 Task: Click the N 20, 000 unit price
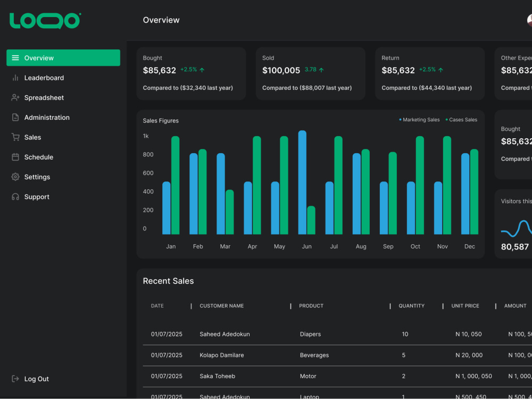[x=469, y=355]
